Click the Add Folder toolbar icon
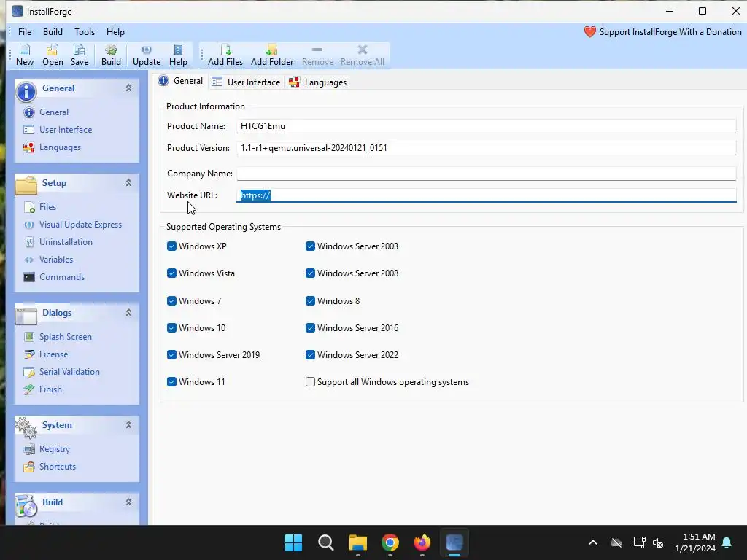The height and width of the screenshot is (560, 747). click(272, 55)
